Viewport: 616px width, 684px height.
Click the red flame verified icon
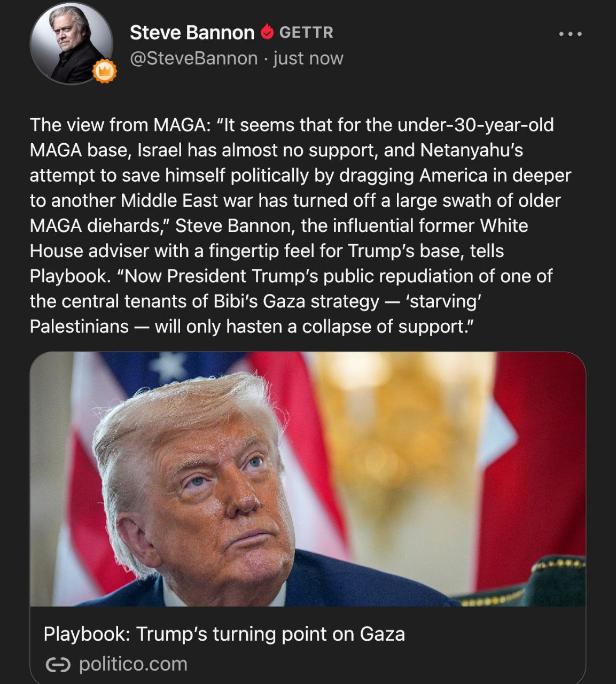tap(267, 33)
